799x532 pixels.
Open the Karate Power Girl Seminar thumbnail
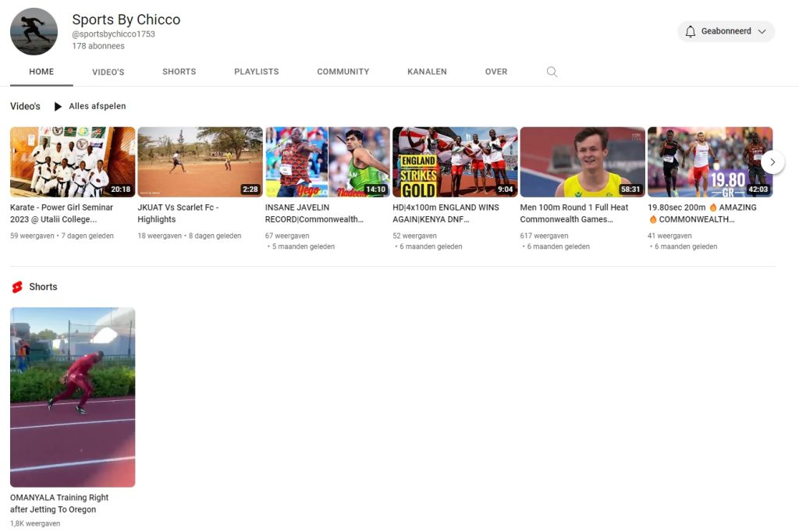coord(72,161)
